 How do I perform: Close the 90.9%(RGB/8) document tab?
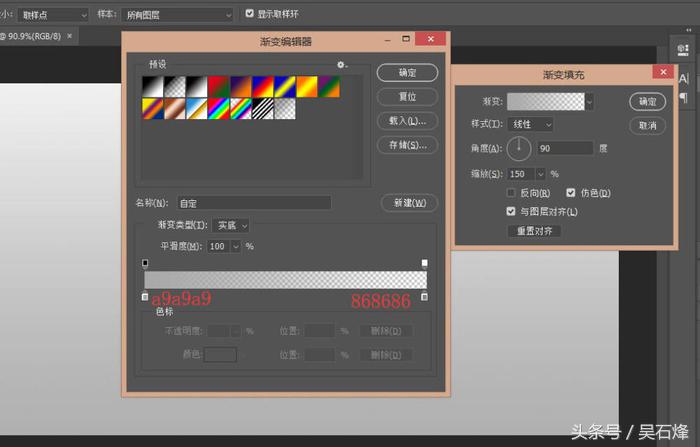click(70, 36)
